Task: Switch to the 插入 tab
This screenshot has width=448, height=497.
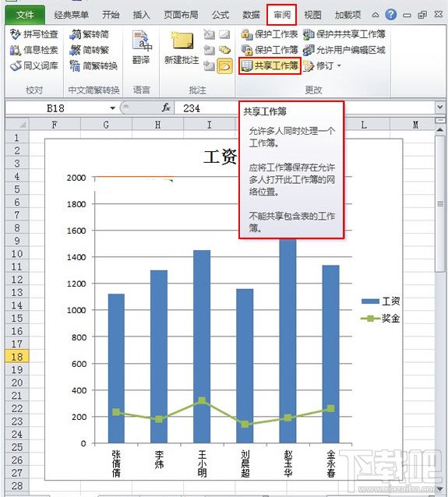Action: pos(141,15)
